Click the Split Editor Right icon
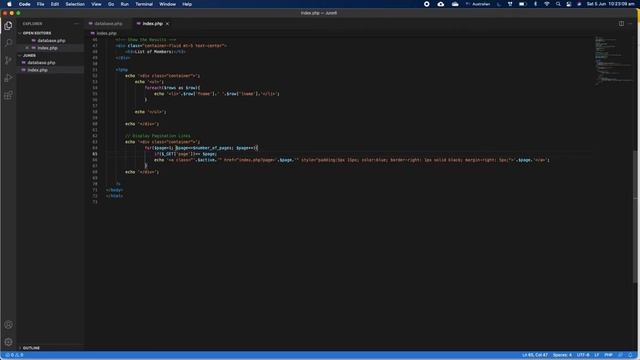The image size is (640, 360). [621, 24]
